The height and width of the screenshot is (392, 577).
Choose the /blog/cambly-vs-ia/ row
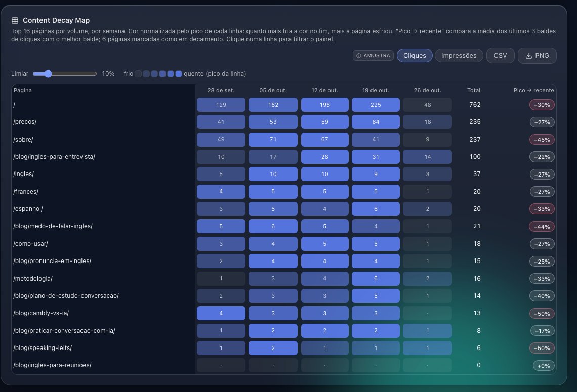pos(283,313)
